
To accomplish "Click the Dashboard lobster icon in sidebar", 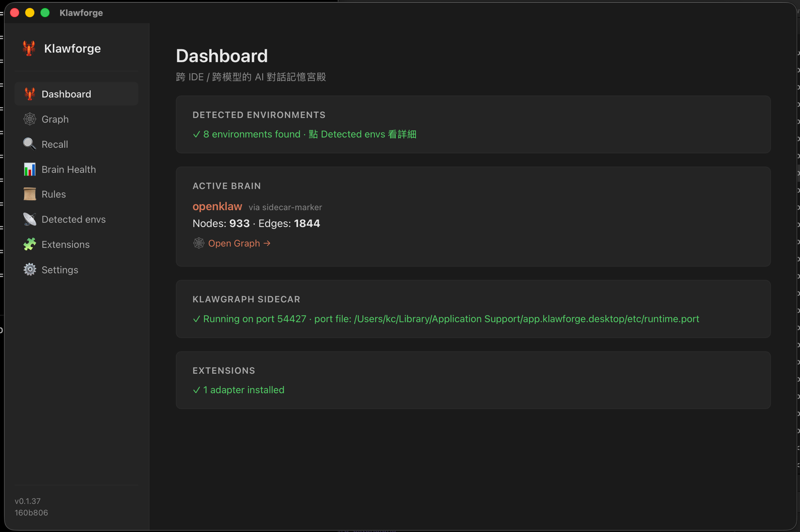I will (30, 94).
